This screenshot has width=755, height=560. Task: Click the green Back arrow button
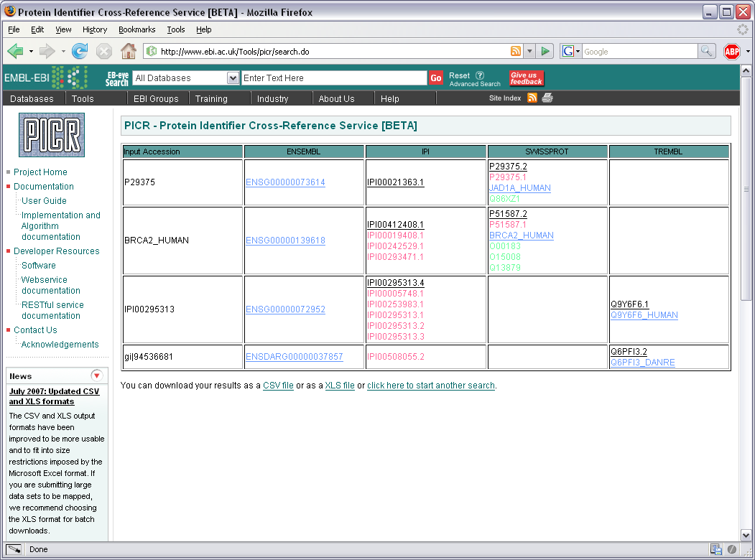click(15, 51)
